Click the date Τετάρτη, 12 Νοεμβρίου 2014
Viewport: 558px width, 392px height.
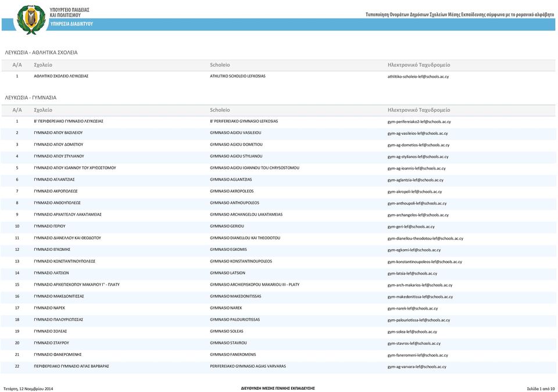pos(28,389)
